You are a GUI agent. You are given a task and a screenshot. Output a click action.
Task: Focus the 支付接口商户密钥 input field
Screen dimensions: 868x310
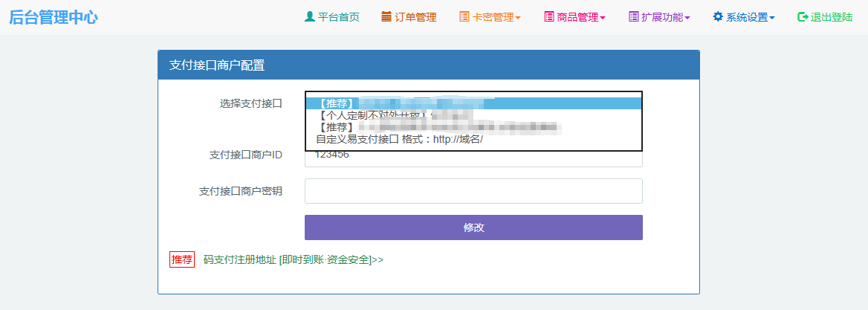click(473, 191)
